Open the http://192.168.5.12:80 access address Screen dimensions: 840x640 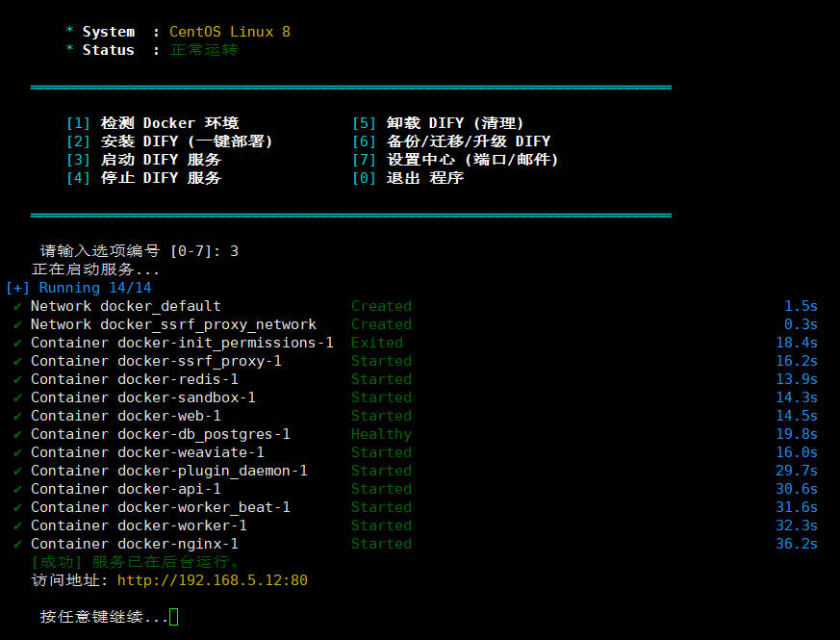click(212, 580)
